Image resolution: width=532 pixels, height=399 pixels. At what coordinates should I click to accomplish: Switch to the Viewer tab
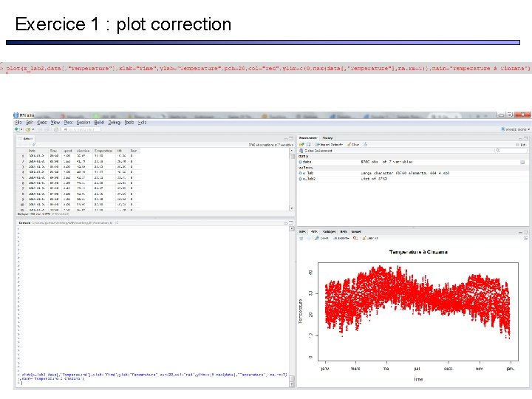coord(356,232)
